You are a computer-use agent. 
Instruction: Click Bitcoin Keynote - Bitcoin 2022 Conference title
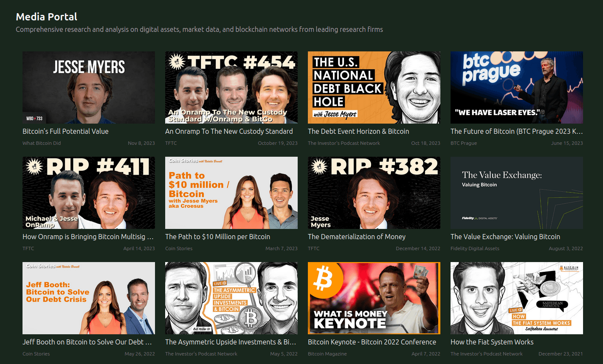tap(372, 342)
